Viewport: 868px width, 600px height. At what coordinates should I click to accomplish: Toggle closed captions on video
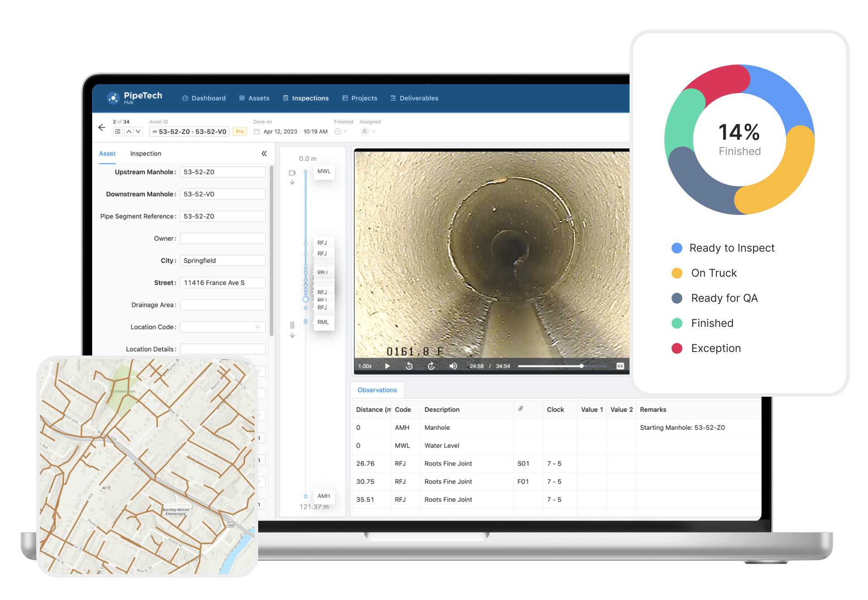(620, 366)
